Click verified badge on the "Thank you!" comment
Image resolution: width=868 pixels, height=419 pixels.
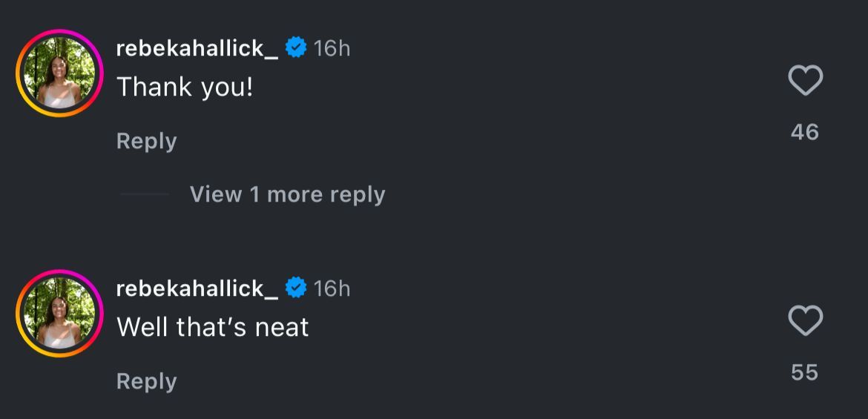[296, 48]
